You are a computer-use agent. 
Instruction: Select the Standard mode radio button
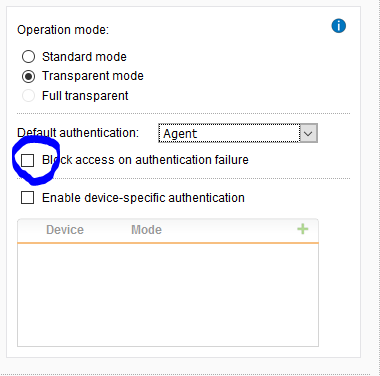pos(28,57)
